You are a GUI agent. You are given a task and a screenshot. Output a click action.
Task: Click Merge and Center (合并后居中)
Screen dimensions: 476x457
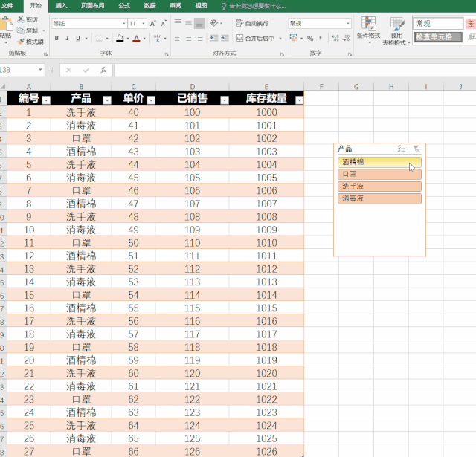255,38
